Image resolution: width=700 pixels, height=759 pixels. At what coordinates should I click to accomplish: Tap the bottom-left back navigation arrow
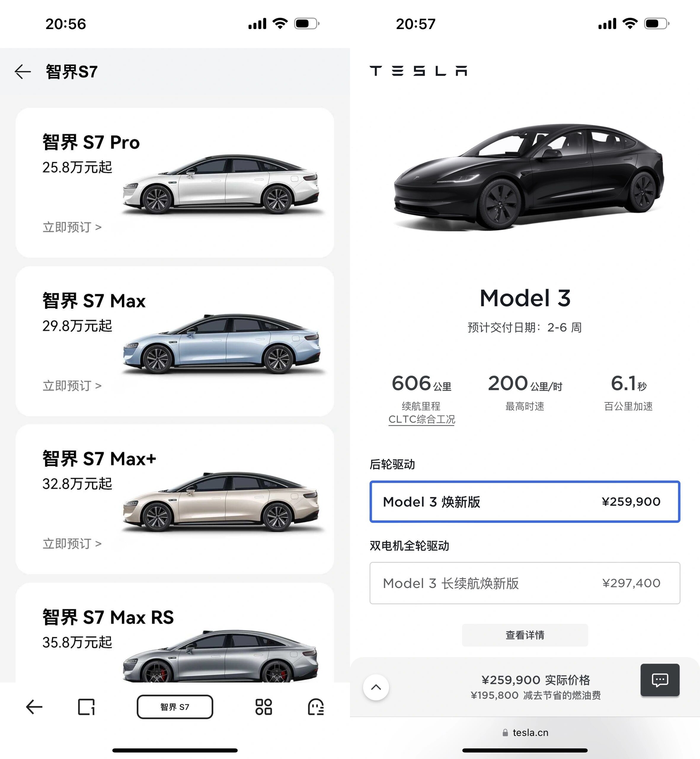(x=34, y=707)
